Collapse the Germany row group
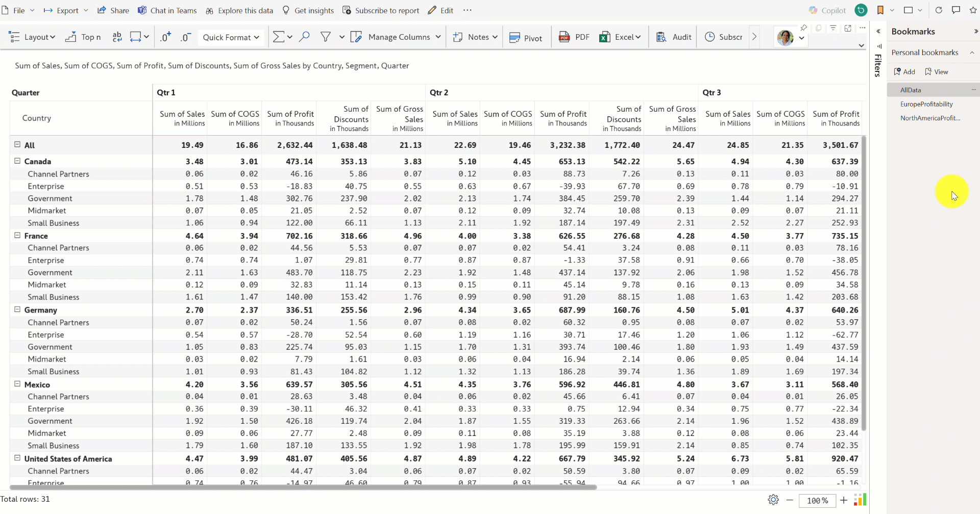 [x=17, y=310]
